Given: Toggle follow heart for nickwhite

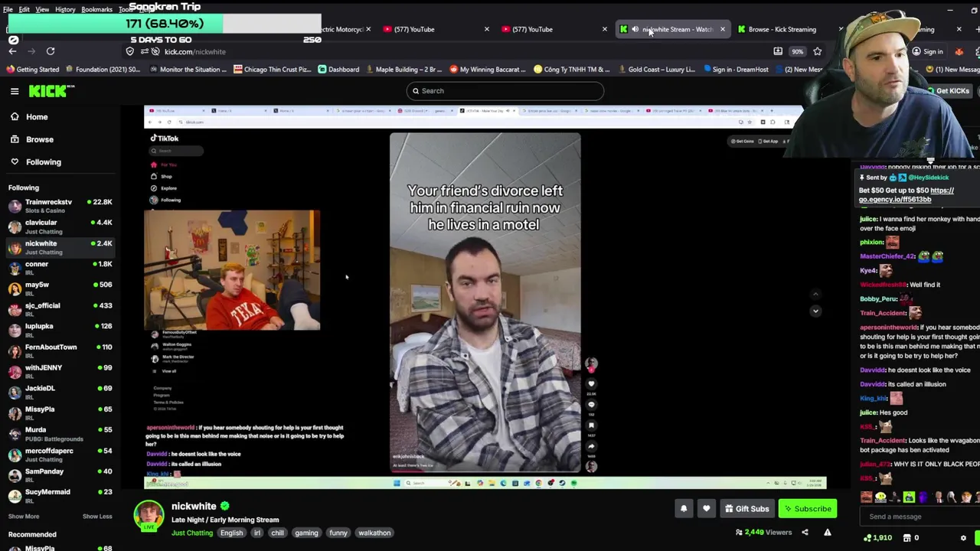Looking at the screenshot, I should click(707, 509).
